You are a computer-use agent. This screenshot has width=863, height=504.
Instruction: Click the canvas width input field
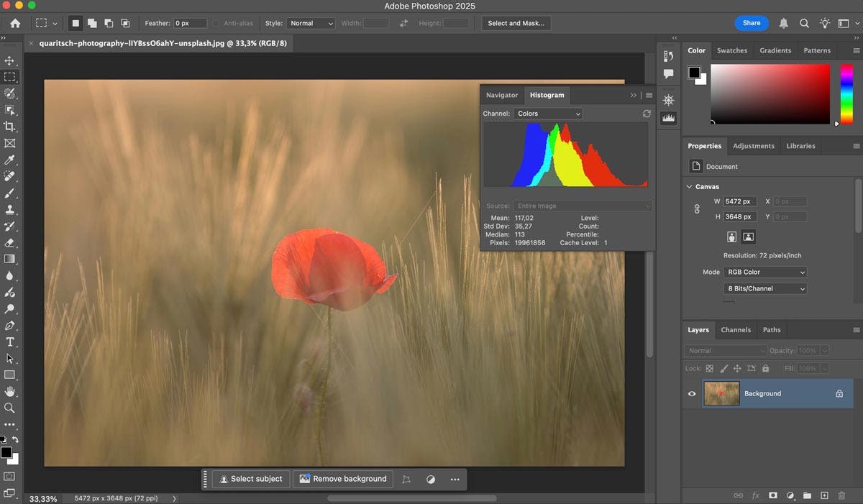point(739,201)
